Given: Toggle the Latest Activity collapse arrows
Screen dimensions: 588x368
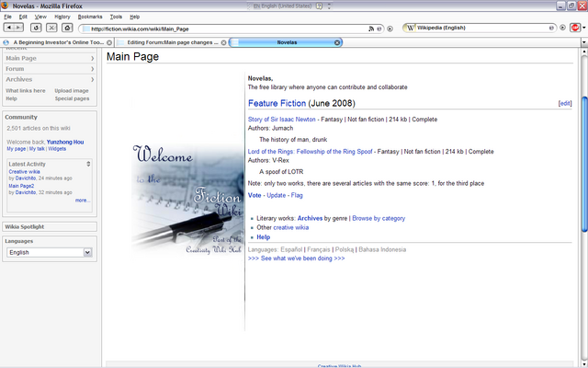Looking at the screenshot, I should [88, 164].
